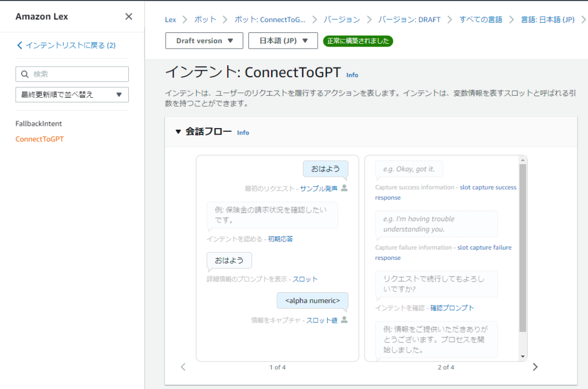Open the Draft version dropdown

[204, 41]
